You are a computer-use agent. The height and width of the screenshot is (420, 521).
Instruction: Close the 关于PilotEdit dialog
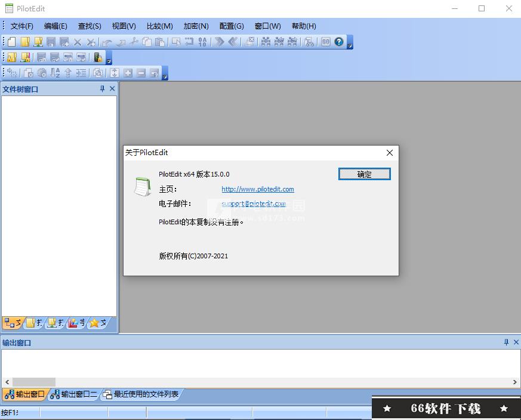pos(390,153)
